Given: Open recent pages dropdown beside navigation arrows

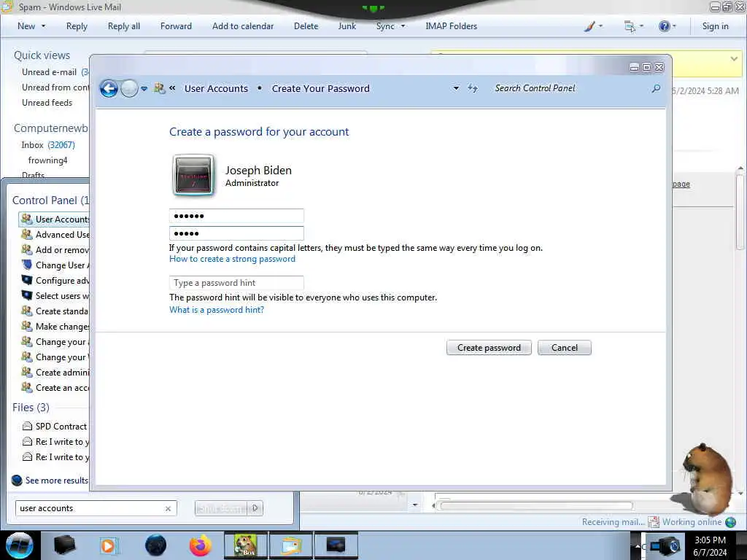Looking at the screenshot, I should pyautogui.click(x=144, y=88).
